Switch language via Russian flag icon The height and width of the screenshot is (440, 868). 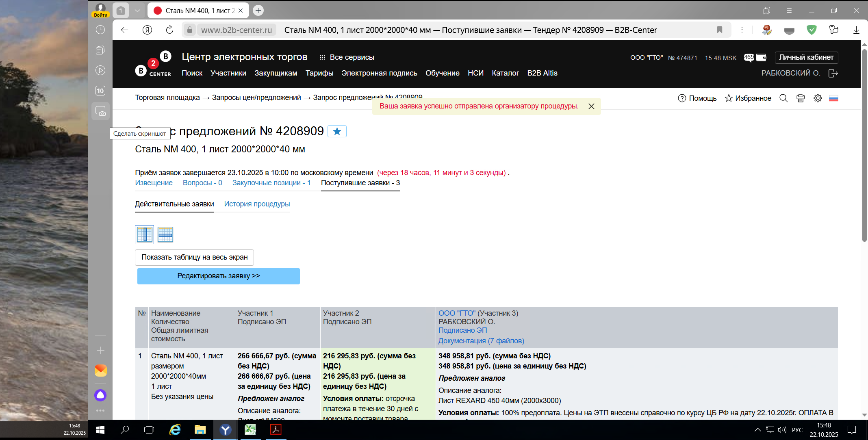833,98
